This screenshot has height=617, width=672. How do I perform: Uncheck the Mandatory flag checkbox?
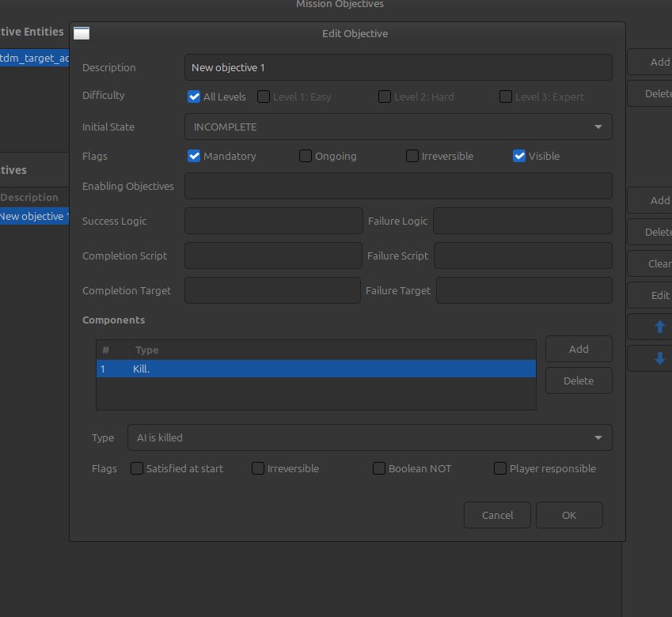coord(194,156)
